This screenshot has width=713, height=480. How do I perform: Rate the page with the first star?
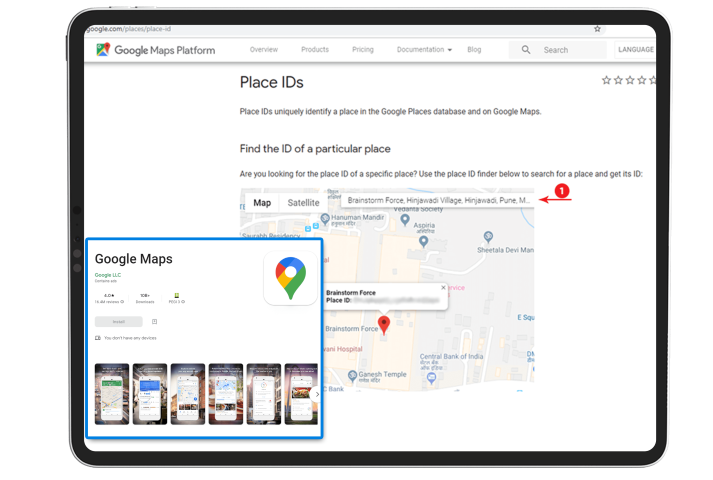pyautogui.click(x=606, y=80)
